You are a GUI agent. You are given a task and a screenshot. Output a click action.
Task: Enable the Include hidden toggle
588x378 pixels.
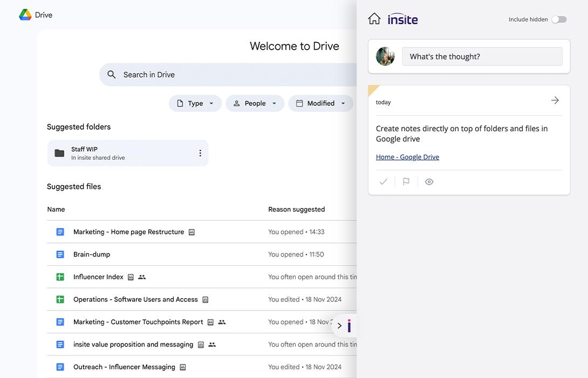point(559,19)
